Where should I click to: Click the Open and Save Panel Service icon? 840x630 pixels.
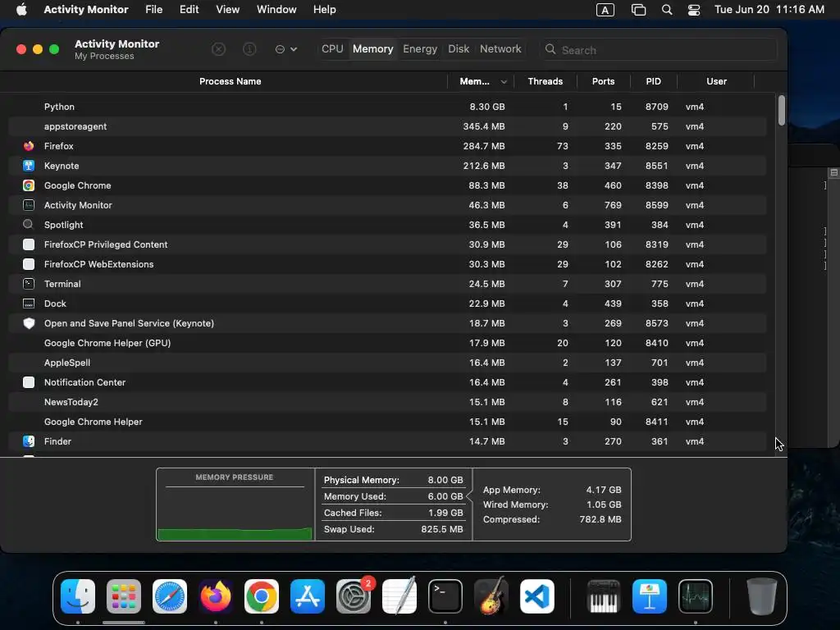(29, 323)
